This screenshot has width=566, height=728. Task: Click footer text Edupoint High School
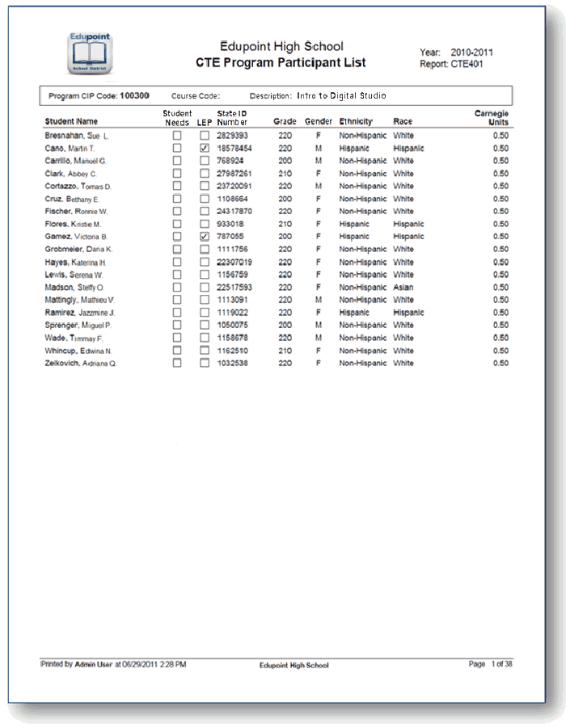pos(294,665)
